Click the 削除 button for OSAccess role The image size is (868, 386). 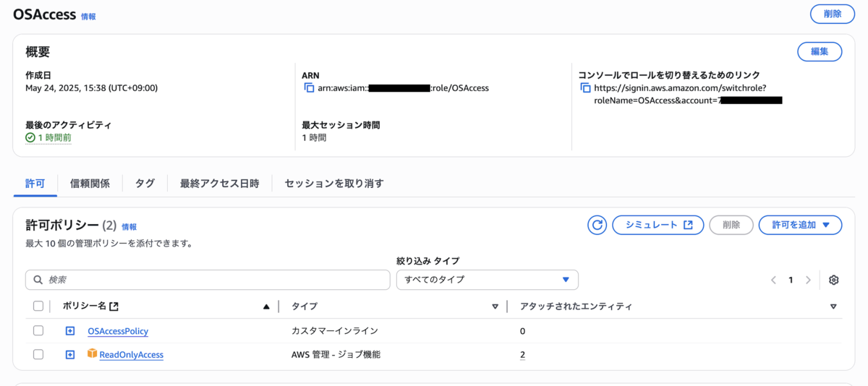click(x=832, y=14)
